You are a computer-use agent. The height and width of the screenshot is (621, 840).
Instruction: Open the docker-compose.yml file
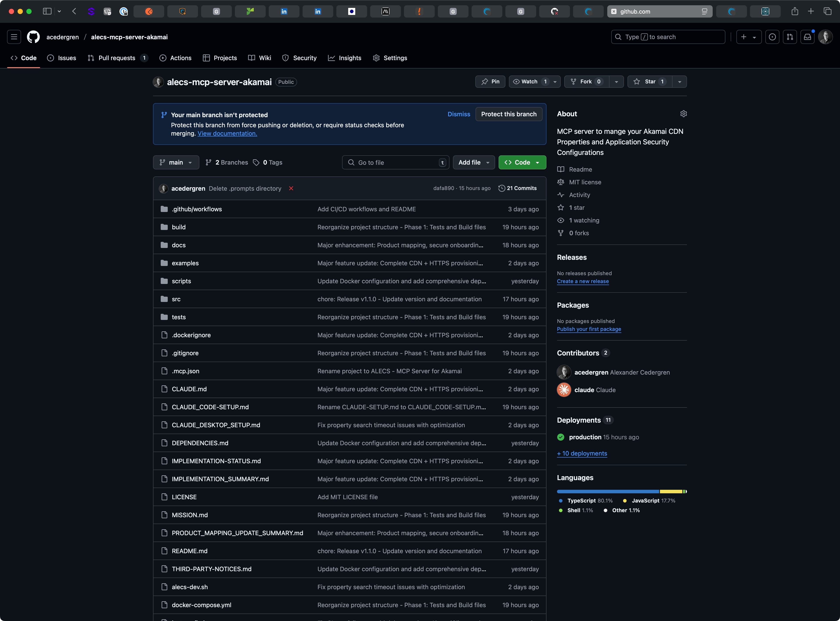pos(202,605)
